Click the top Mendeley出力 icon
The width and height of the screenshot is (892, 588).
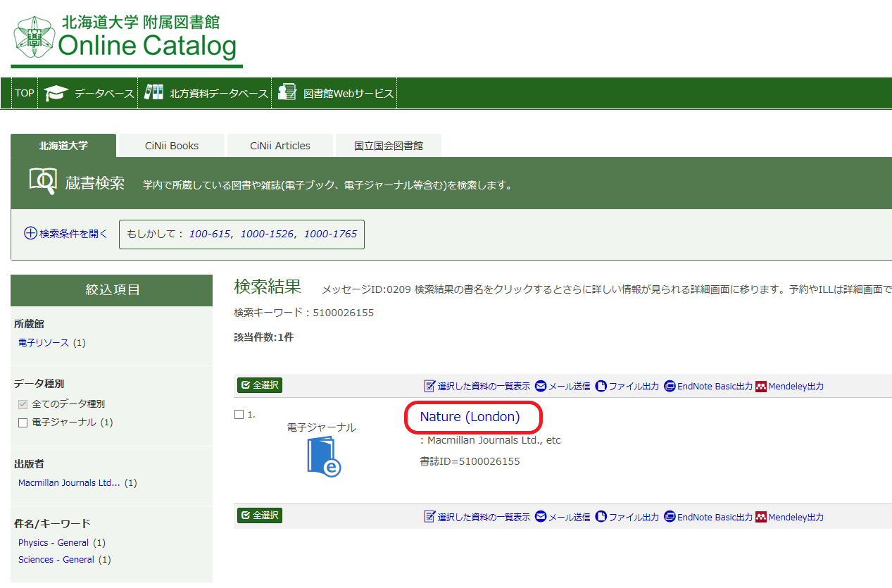(760, 386)
